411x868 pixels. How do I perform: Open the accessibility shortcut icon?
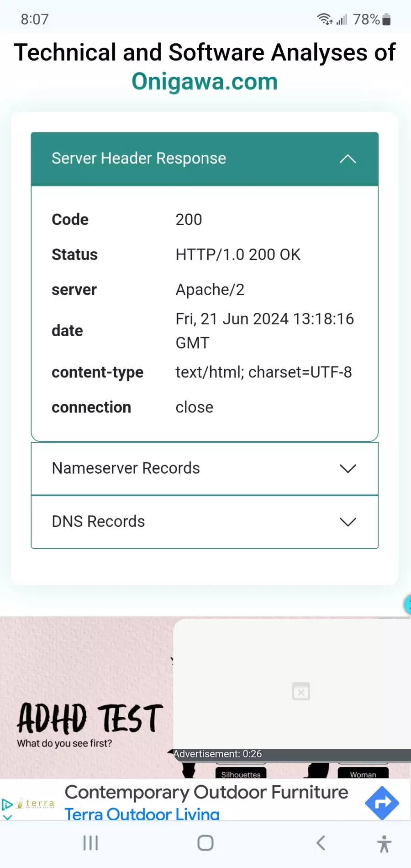tap(385, 844)
